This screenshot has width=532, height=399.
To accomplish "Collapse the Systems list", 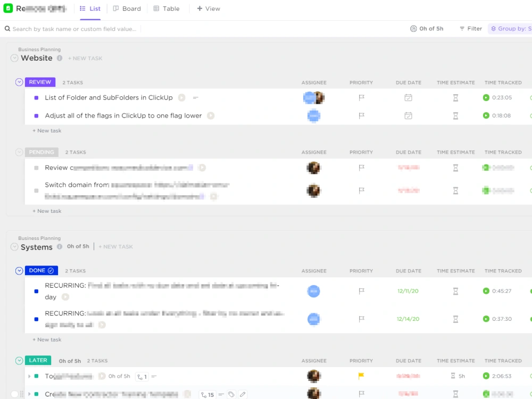I will pyautogui.click(x=14, y=247).
